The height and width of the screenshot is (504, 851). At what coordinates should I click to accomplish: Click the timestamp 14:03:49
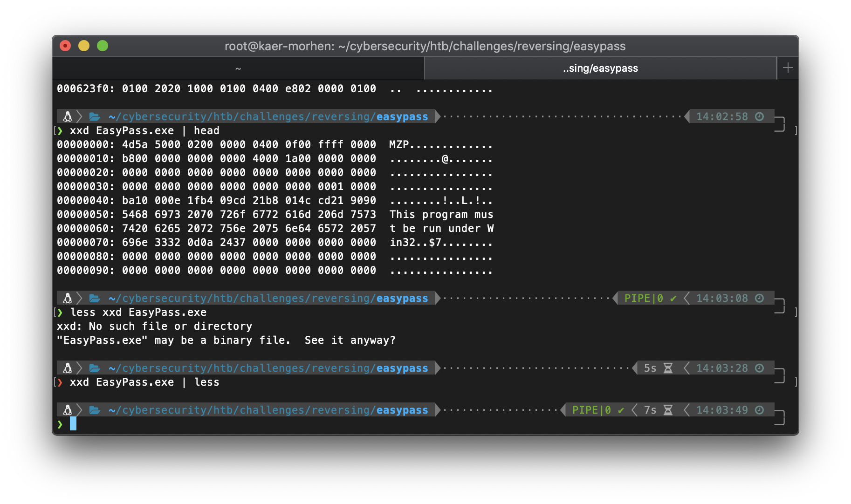click(722, 410)
